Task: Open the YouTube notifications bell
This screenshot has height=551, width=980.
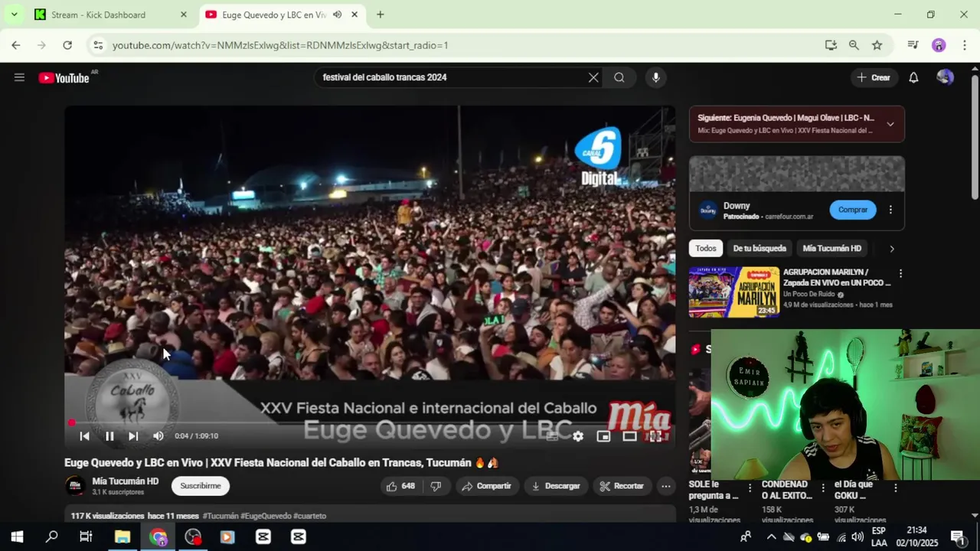Action: point(913,77)
